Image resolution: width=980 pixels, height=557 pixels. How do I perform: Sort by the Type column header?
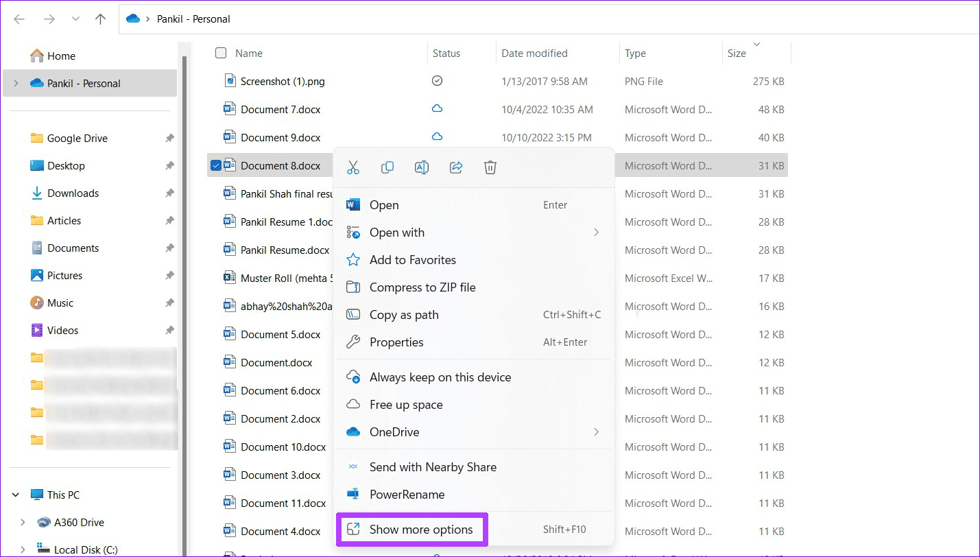(x=635, y=53)
